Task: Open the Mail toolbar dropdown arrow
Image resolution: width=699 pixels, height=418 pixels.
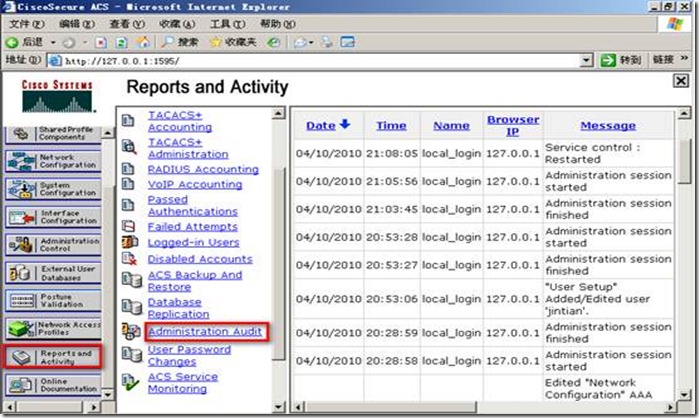Action: pyautogui.click(x=311, y=43)
